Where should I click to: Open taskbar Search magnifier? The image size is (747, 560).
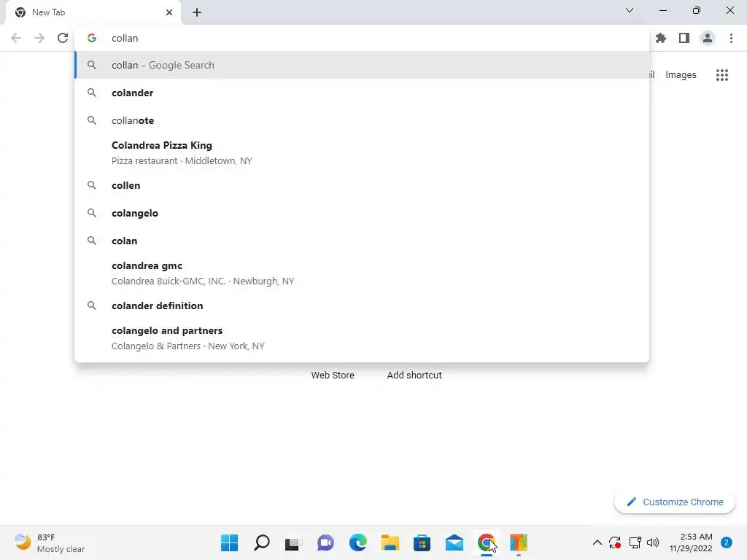pyautogui.click(x=262, y=542)
